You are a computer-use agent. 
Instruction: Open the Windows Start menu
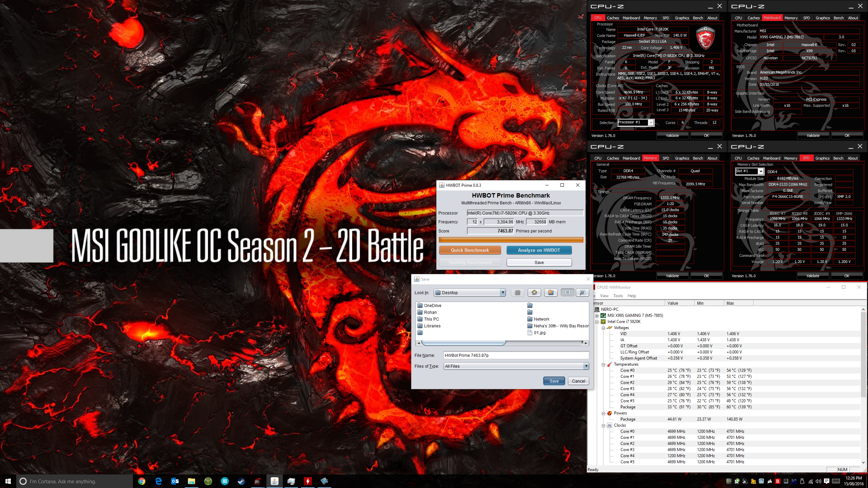point(8,481)
